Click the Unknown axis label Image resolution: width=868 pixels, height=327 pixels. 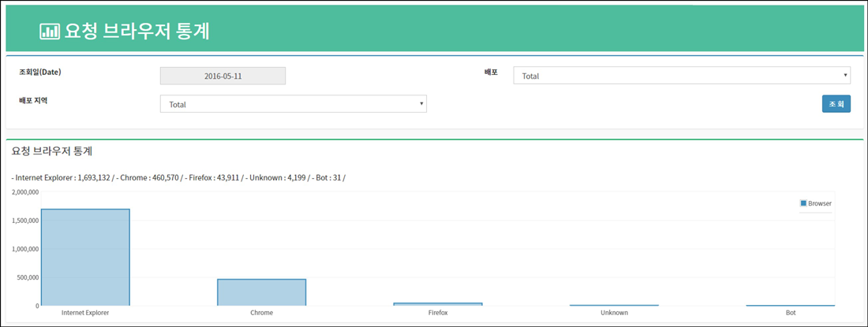pyautogui.click(x=615, y=313)
